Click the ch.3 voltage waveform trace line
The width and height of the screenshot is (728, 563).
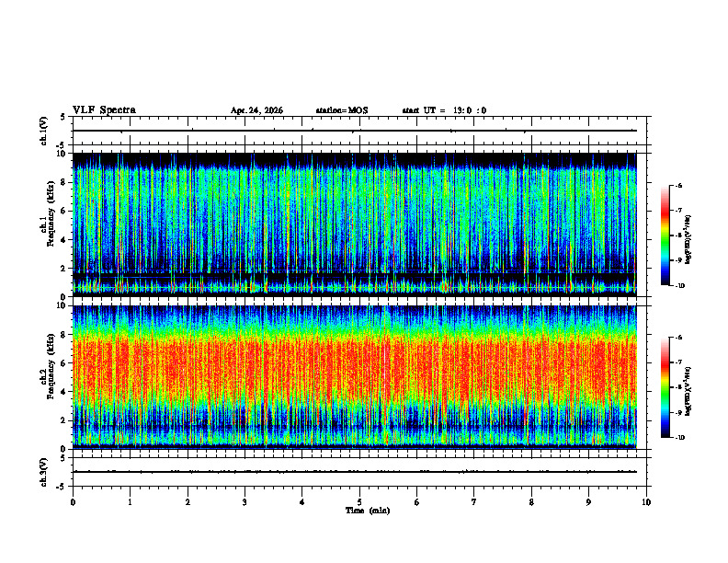click(x=355, y=472)
